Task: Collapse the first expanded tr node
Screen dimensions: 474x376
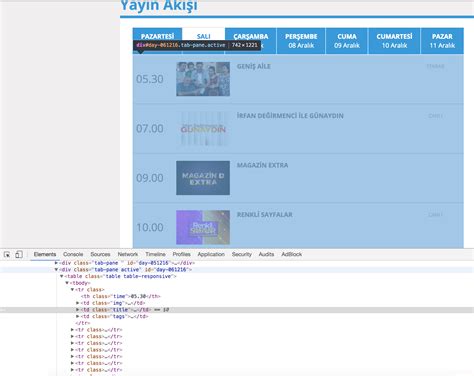Action: pos(72,290)
